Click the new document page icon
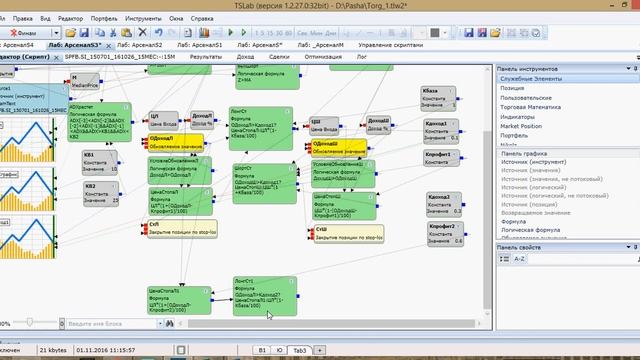Screen dimensions: 640x360 (188, 33)
